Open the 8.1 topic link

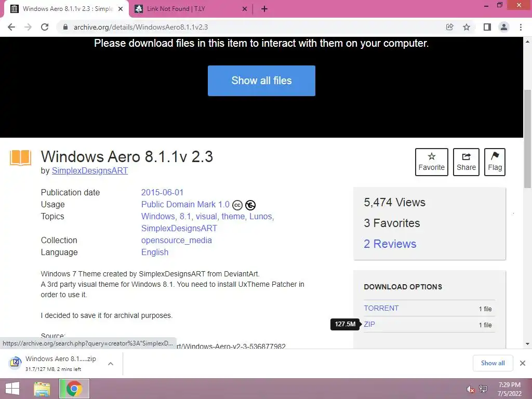(185, 217)
